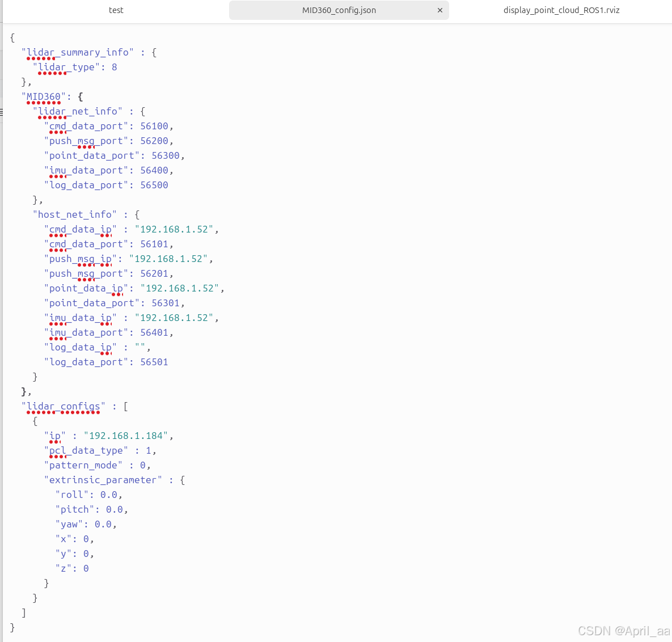672x642 pixels.
Task: Switch to the test tab
Action: 116,10
